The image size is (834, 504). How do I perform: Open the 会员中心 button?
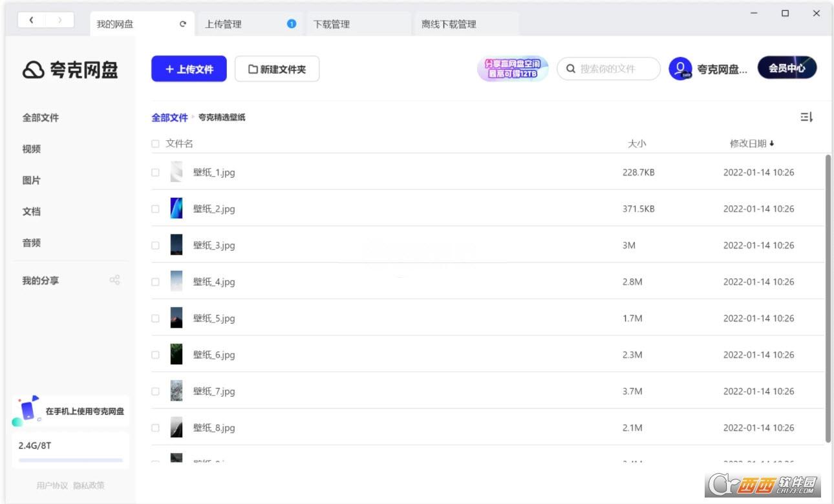coord(787,68)
